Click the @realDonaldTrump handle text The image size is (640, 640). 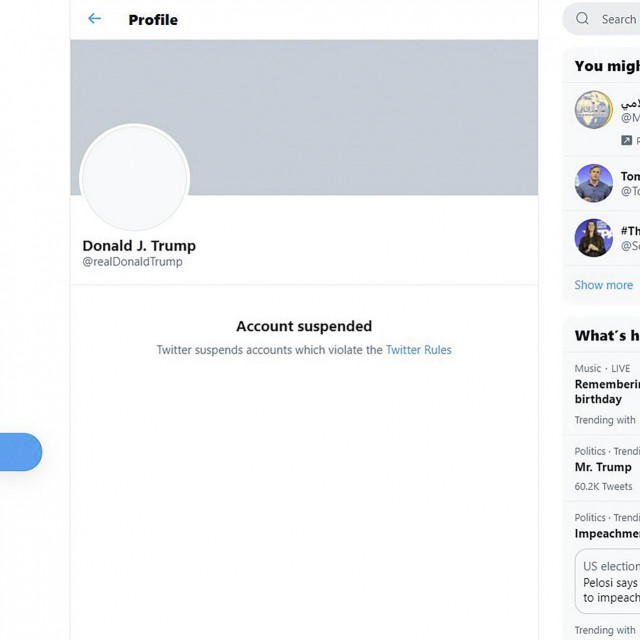132,262
